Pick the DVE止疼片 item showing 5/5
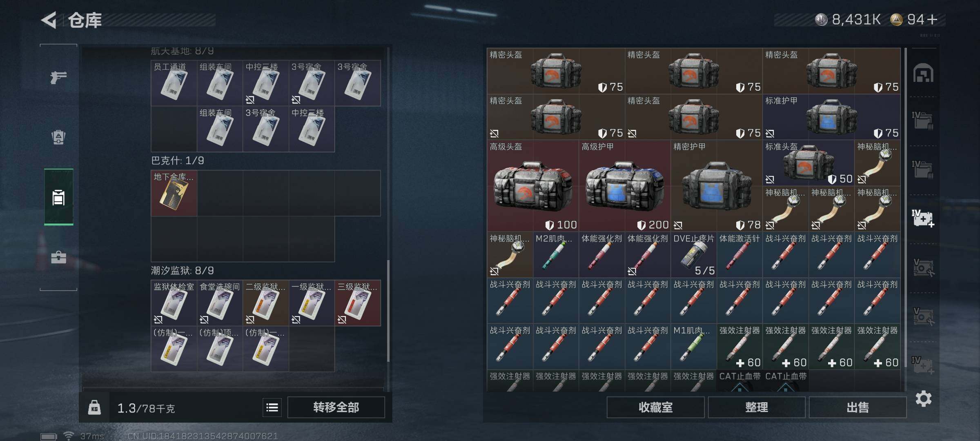 pos(693,255)
